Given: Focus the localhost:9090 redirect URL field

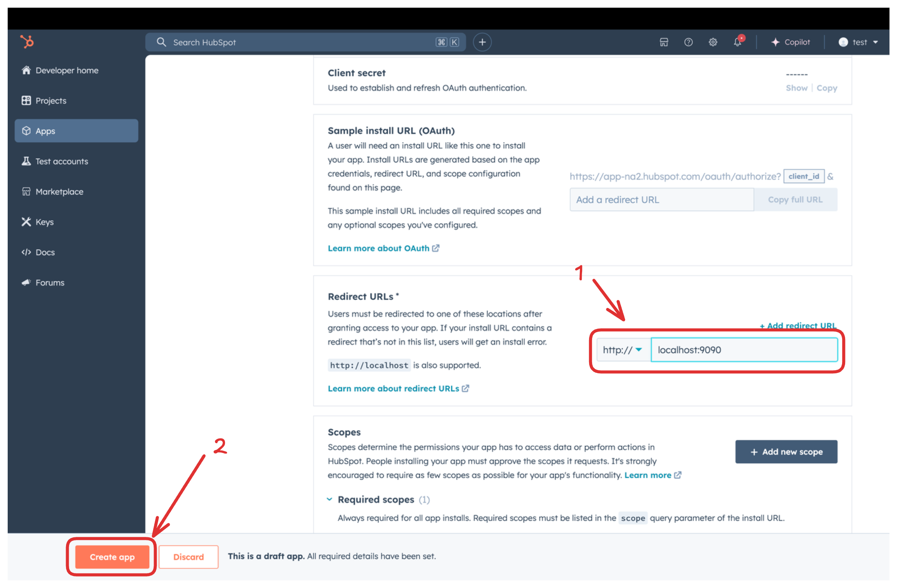Looking at the screenshot, I should point(744,350).
